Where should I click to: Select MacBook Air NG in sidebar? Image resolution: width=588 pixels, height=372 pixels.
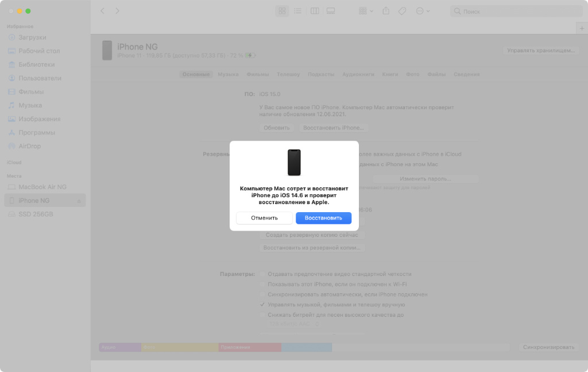[42, 187]
